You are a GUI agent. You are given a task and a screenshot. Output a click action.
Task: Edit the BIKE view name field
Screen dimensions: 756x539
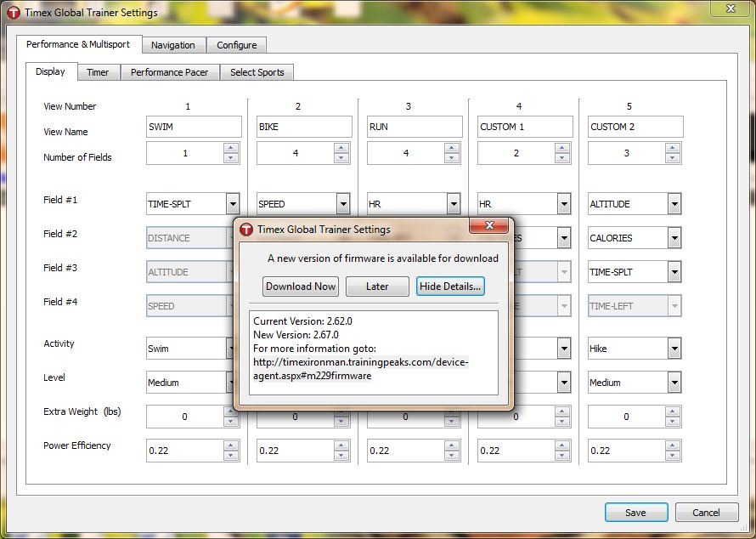coord(304,127)
